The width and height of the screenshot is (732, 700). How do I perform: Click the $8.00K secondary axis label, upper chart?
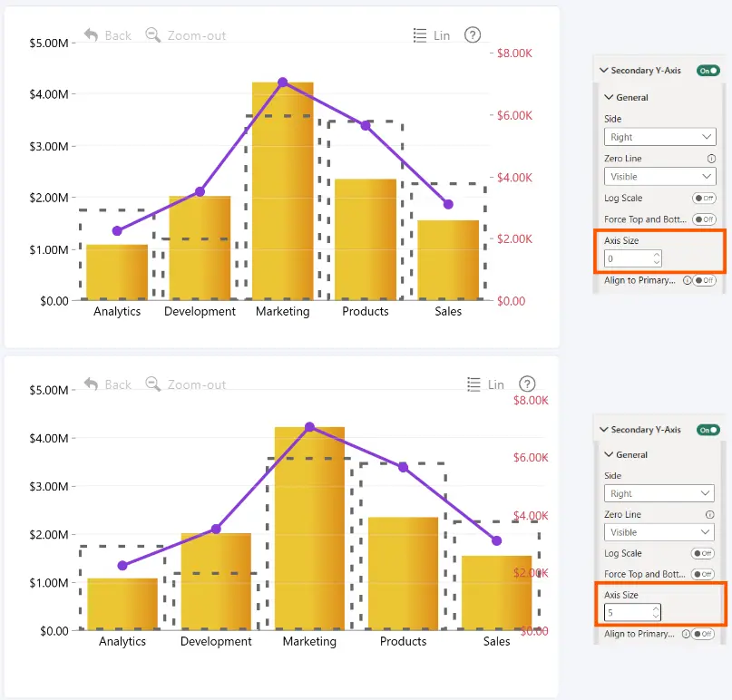[x=514, y=53]
